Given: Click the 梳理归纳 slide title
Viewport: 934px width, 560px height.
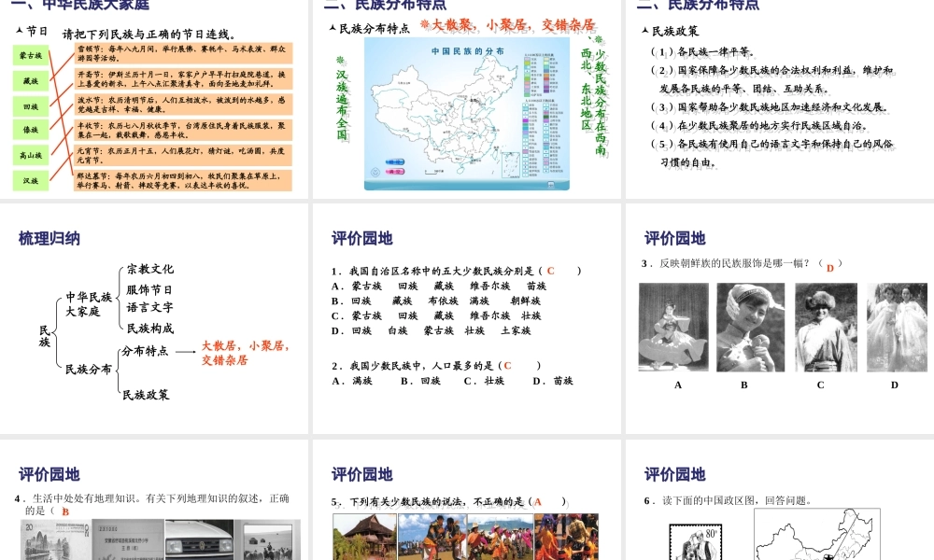Looking at the screenshot, I should 50,239.
